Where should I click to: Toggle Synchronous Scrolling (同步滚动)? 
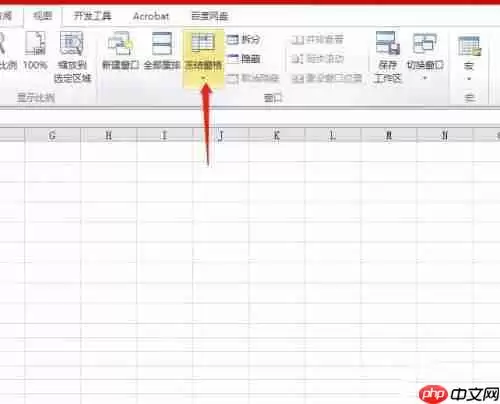pyautogui.click(x=317, y=59)
